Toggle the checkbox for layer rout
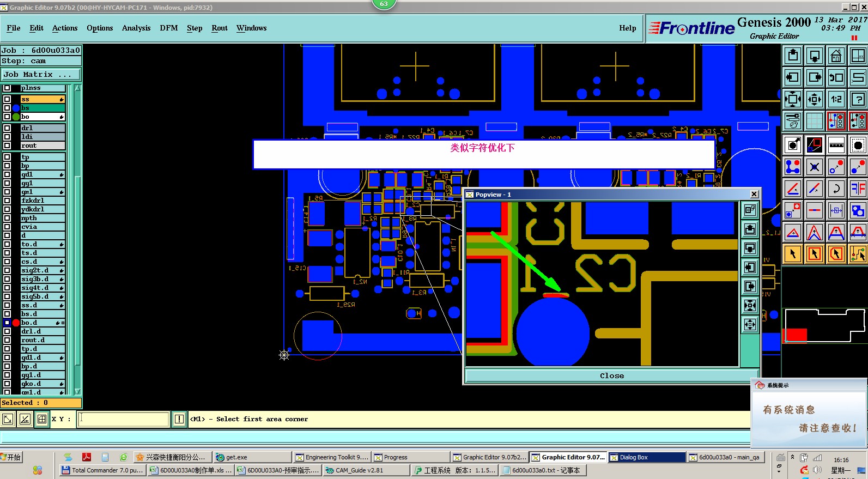This screenshot has width=868, height=479. 7,145
